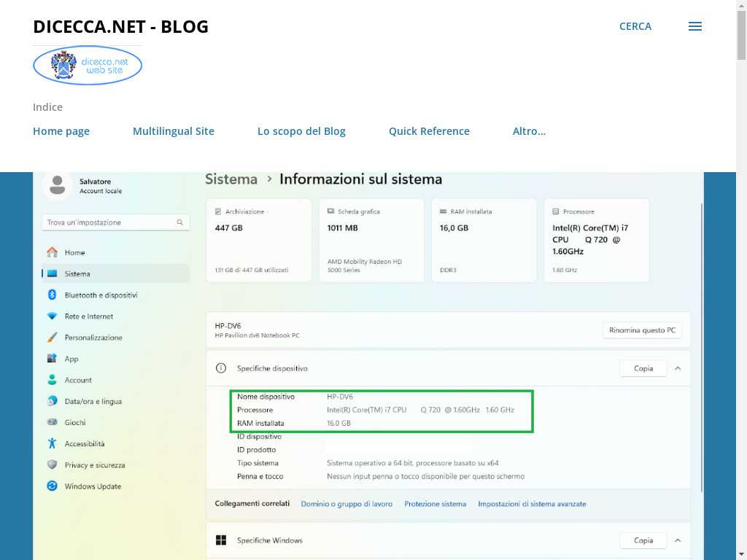Screen dimensions: 747x560
Task: Click the Rinomina questo PC button
Action: pyautogui.click(x=642, y=330)
